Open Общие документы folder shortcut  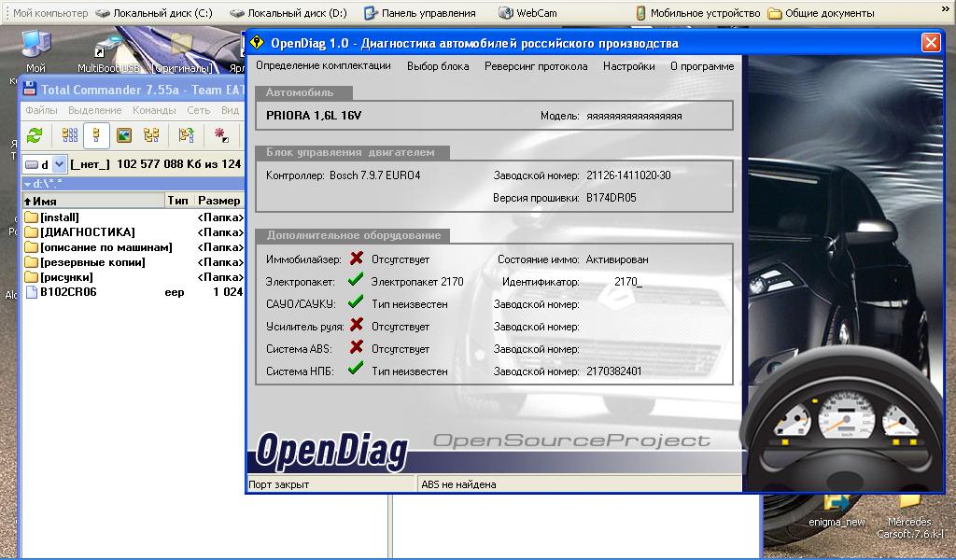point(822,13)
